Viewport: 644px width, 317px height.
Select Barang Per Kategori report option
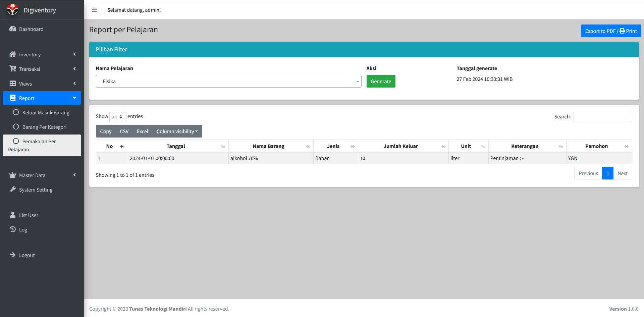point(44,127)
